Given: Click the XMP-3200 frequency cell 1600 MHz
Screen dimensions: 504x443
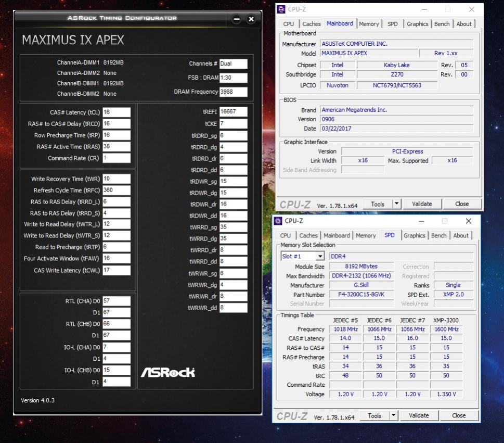Looking at the screenshot, I should coord(446,329).
